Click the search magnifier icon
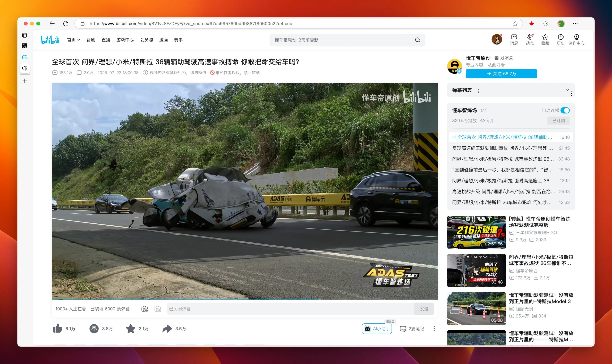The image size is (612, 364). [x=417, y=40]
